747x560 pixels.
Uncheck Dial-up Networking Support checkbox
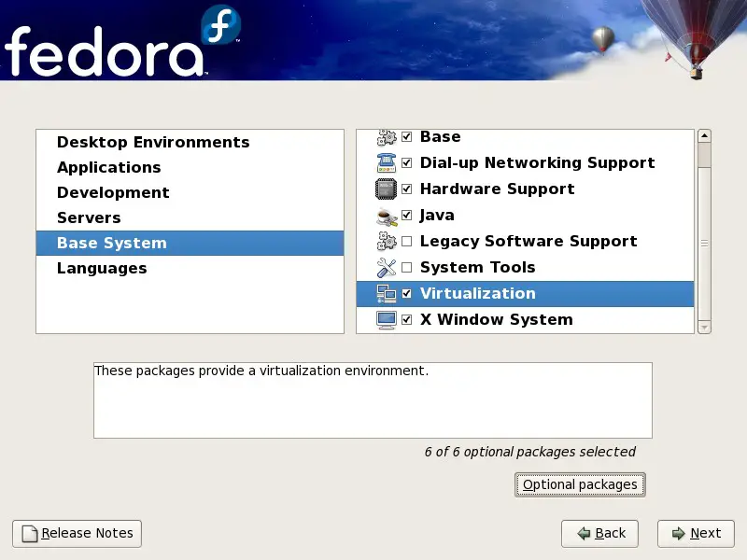407,162
